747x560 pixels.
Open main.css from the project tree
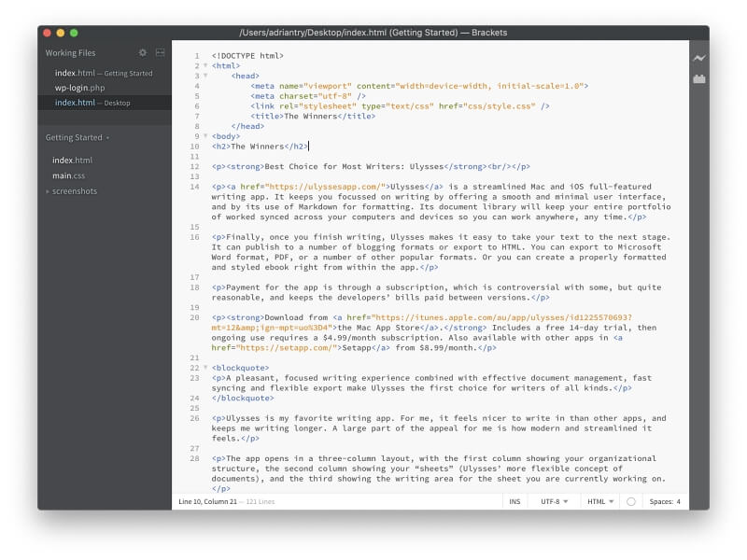coord(69,175)
